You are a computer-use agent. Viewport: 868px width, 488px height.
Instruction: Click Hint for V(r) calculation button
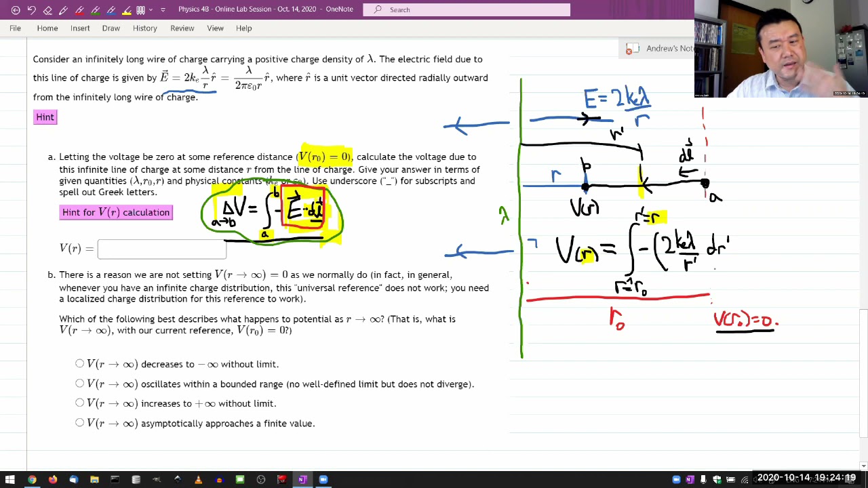pyautogui.click(x=116, y=212)
